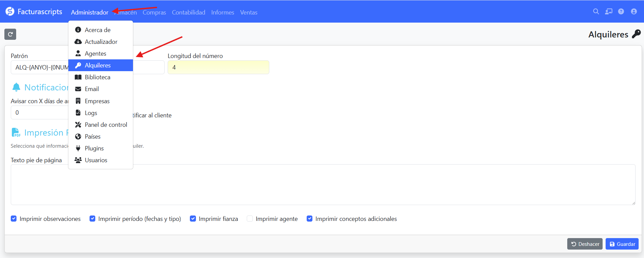Open the Informes menu

(223, 12)
